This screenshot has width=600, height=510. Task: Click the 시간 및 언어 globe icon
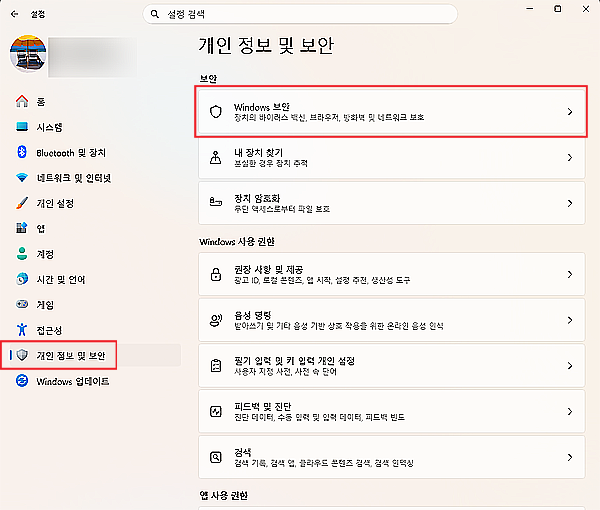coord(22,279)
